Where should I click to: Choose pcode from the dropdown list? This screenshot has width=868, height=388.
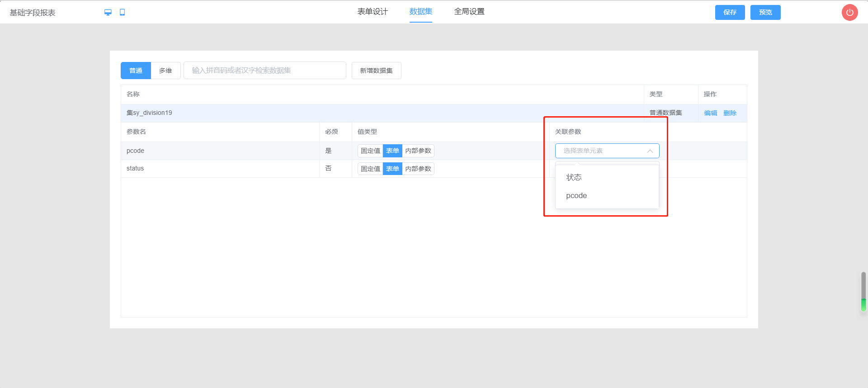click(x=576, y=196)
